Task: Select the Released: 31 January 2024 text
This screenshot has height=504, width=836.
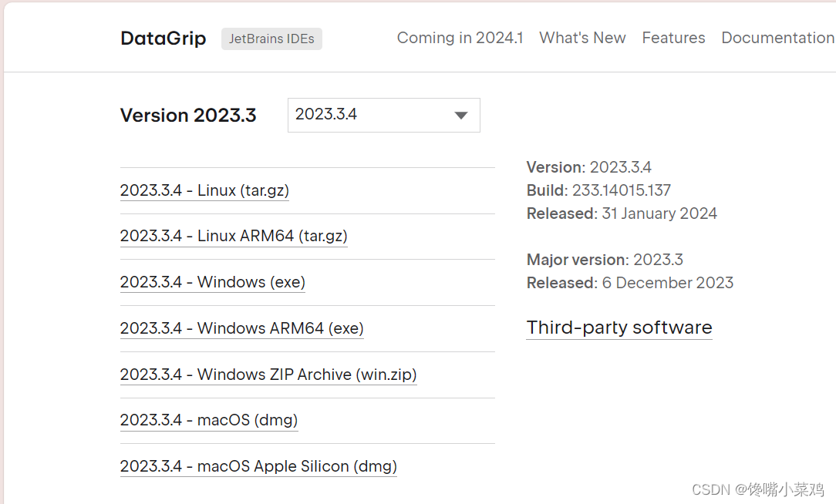Action: coord(622,213)
